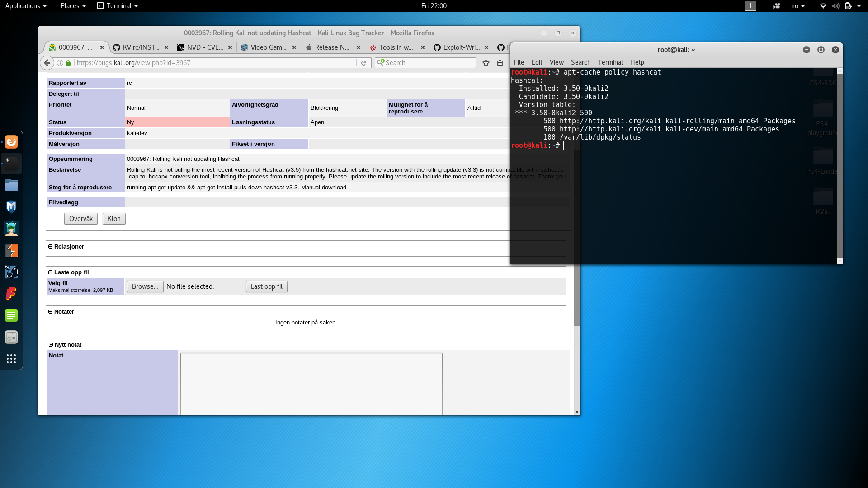Screen dimensions: 868x488
Task: Switch to the NVD - CVE tab
Action: (204, 47)
